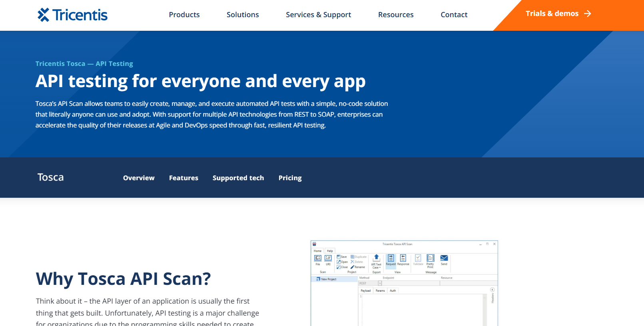
Task: Open the POST method dropdown
Action: click(380, 283)
